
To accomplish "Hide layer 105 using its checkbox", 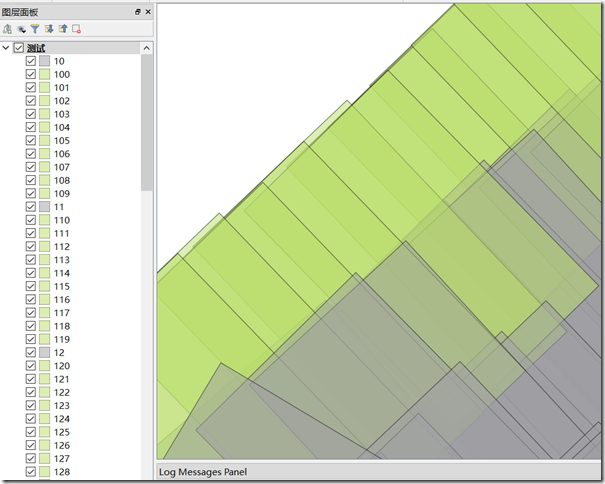I will click(31, 141).
